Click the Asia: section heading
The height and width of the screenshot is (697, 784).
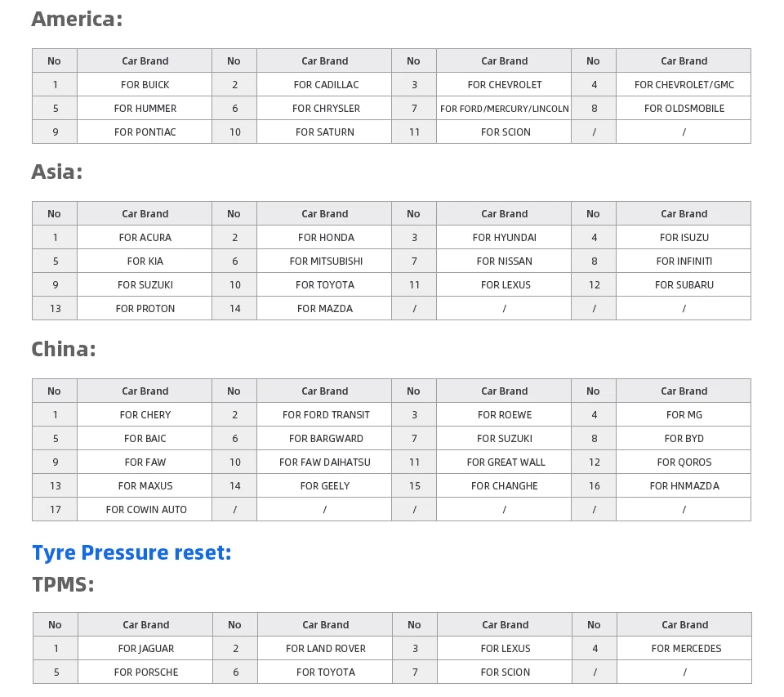point(57,172)
